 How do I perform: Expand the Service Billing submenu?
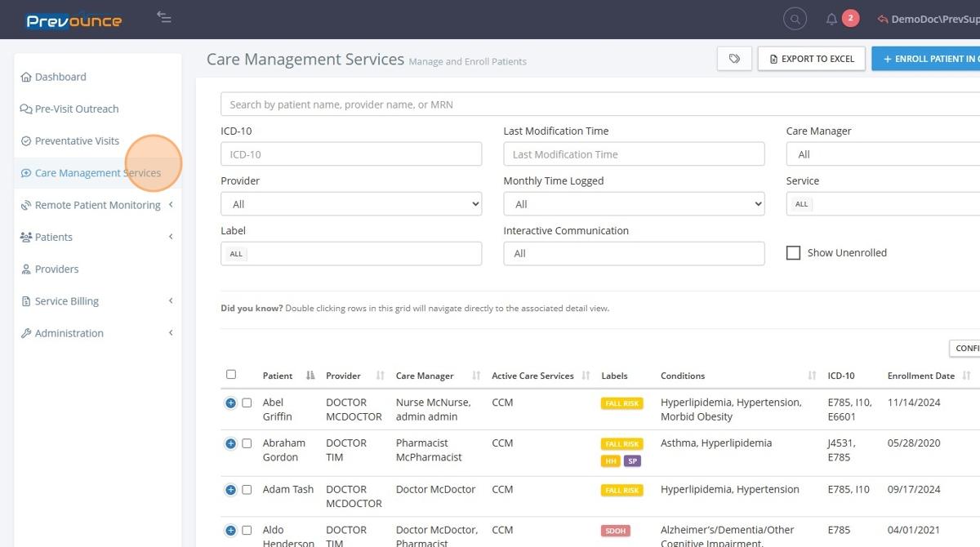click(x=171, y=301)
